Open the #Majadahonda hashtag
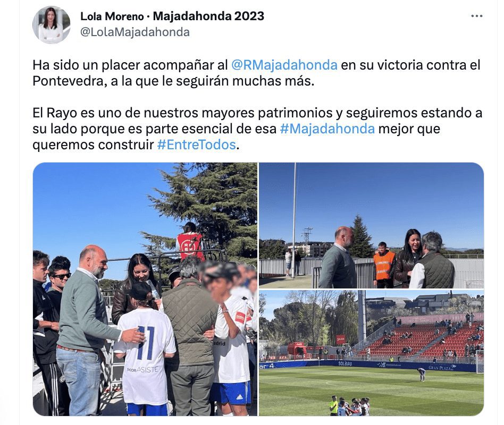 [x=327, y=129]
